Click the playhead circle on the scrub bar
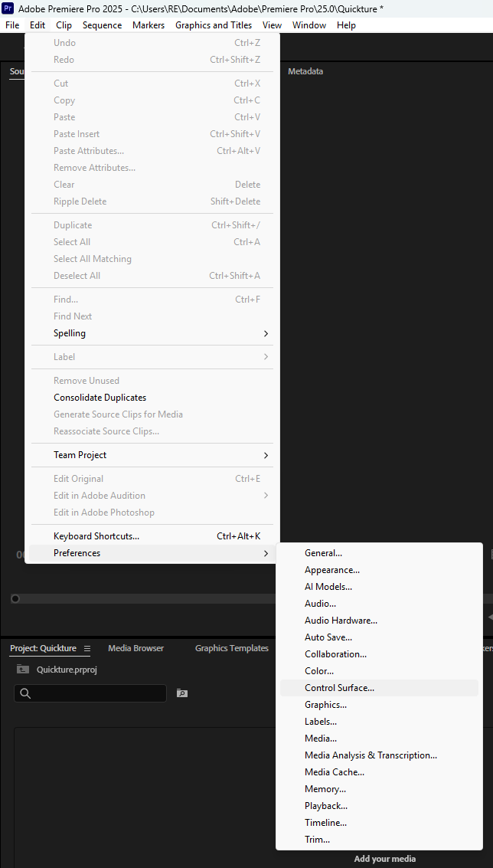493x868 pixels. coord(15,599)
